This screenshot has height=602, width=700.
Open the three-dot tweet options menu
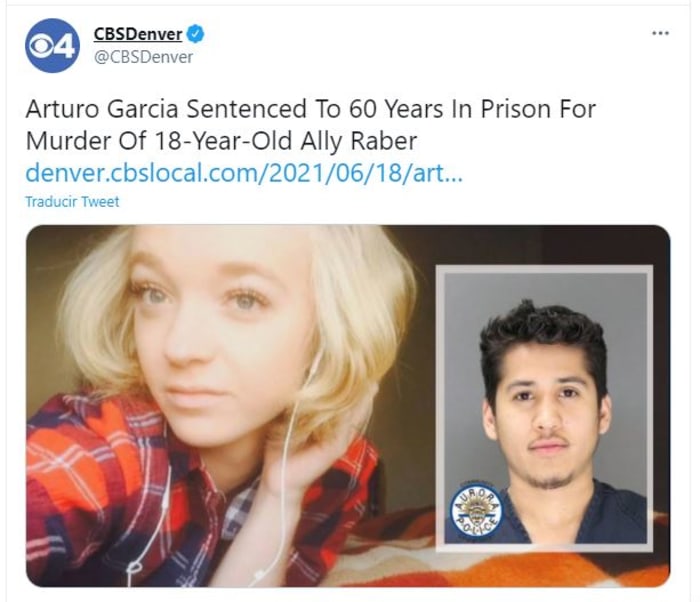660,33
